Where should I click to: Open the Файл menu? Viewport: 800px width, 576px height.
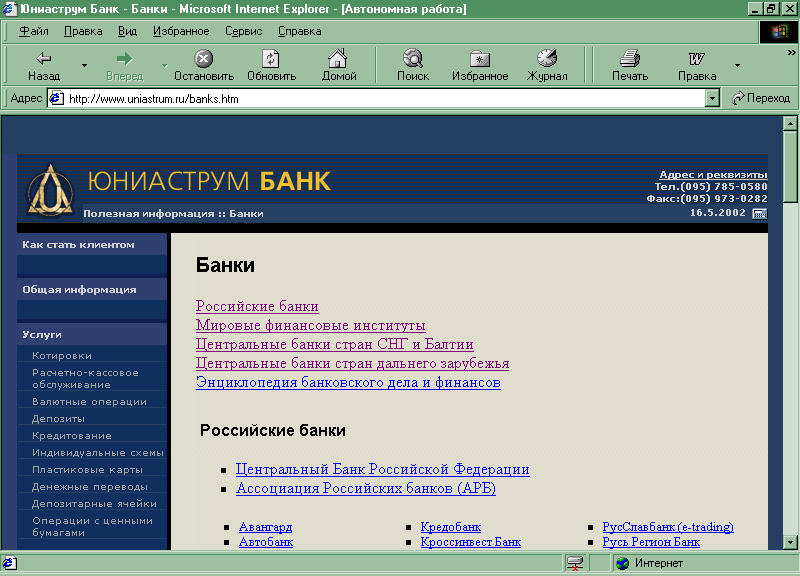(33, 31)
